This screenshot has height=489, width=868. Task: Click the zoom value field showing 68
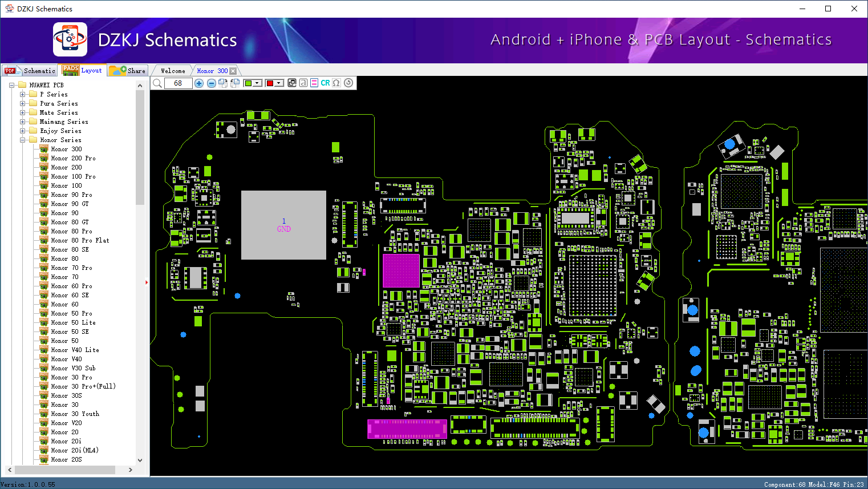[178, 83]
